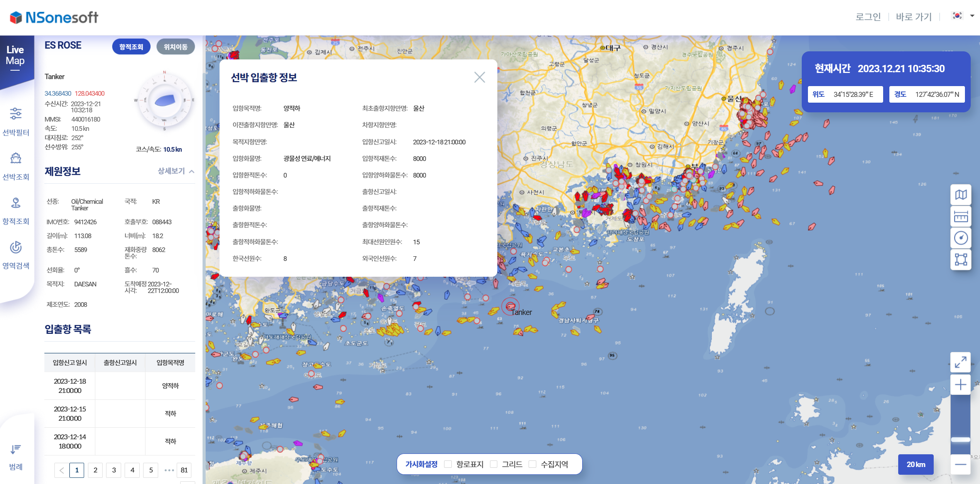The height and width of the screenshot is (484, 980).
Task: Close the 선박 입출항 정보 dialog
Action: coord(480,77)
